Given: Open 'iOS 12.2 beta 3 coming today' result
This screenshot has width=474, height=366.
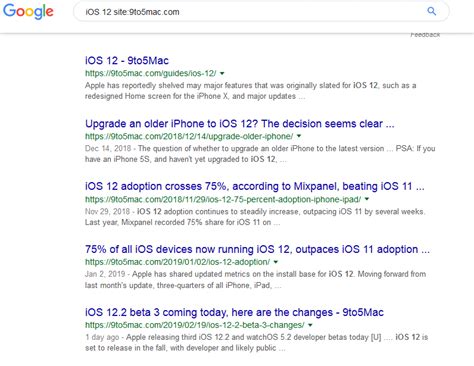Looking at the screenshot, I should coord(234,312).
